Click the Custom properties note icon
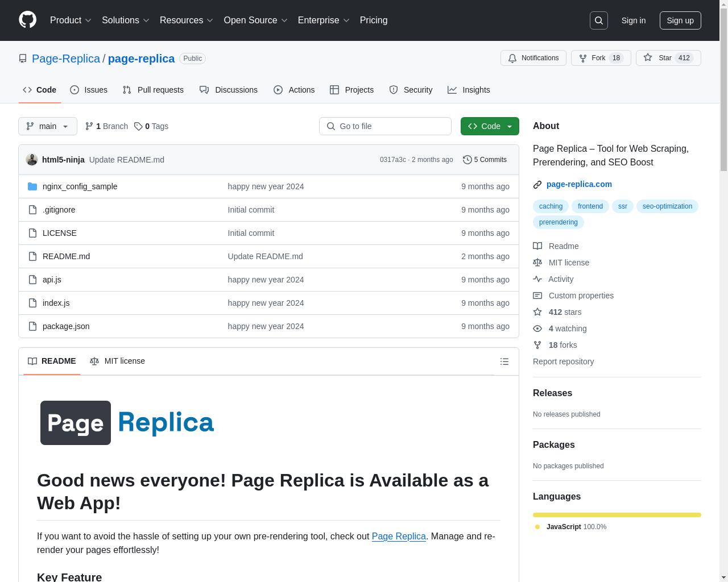 pos(537,296)
